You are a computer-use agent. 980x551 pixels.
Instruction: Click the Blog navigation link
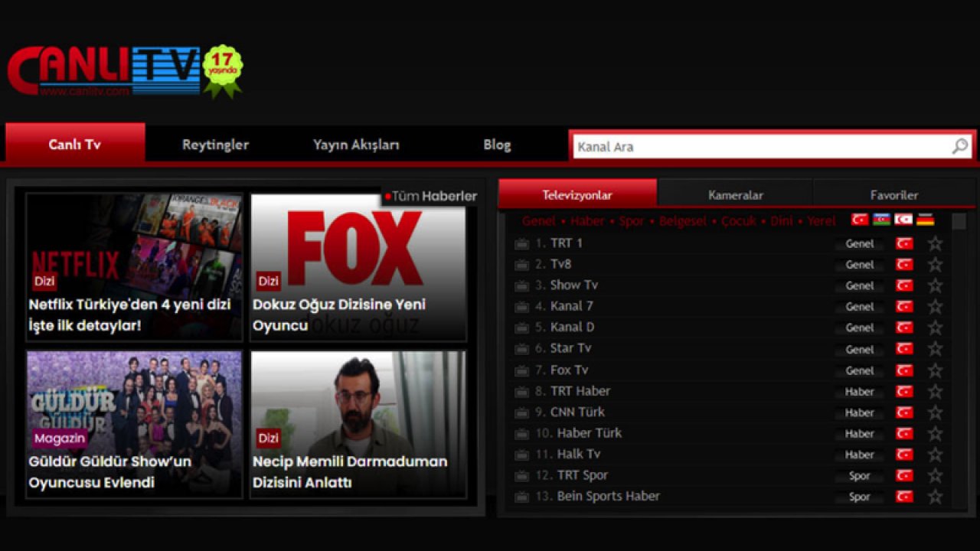coord(496,144)
